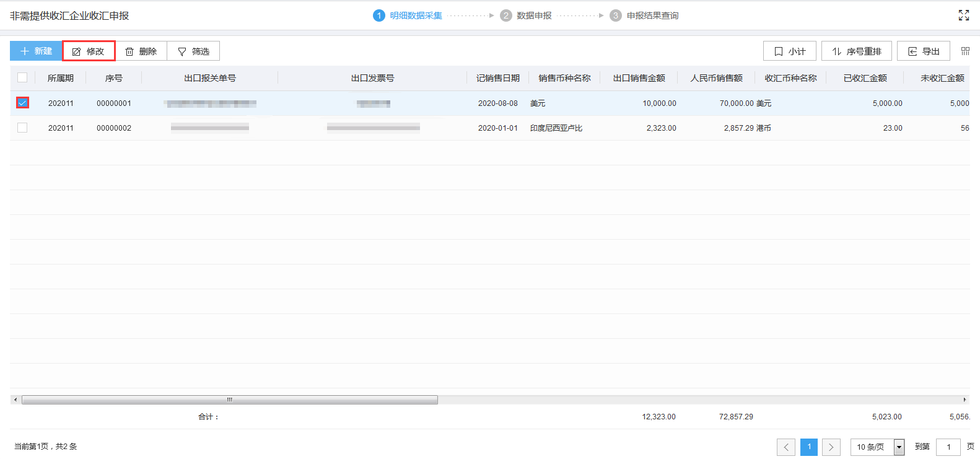Image resolution: width=980 pixels, height=459 pixels.
Task: Click the 人民币销售额 column header
Action: point(716,78)
